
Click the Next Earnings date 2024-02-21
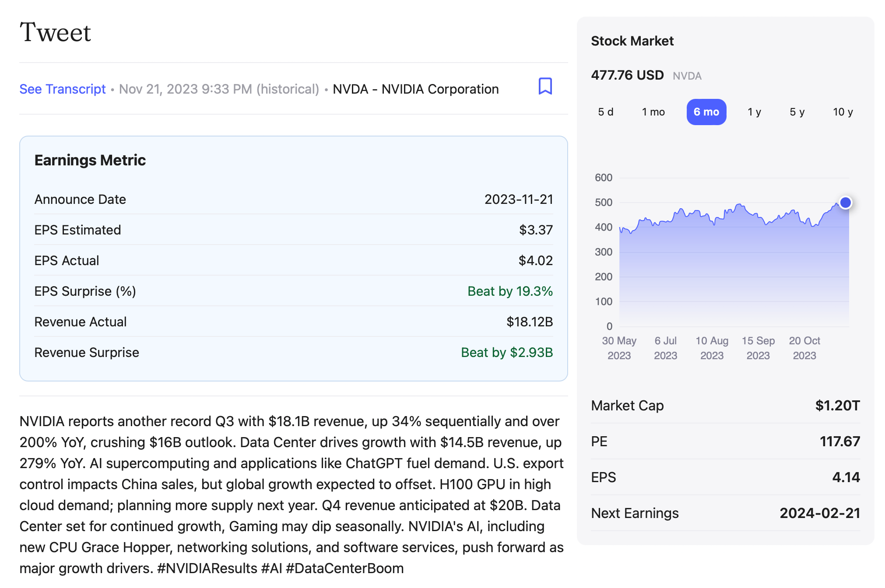point(819,513)
